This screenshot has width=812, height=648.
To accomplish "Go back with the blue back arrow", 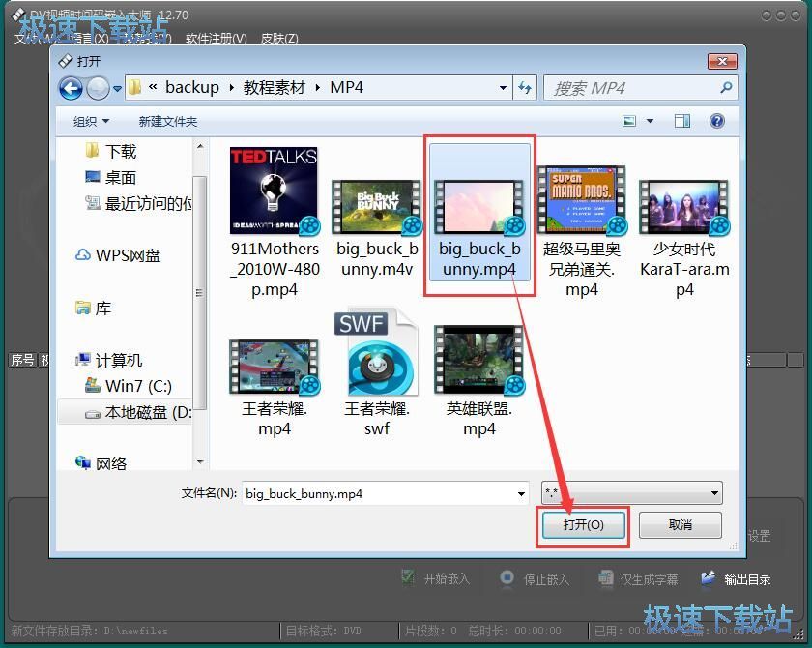I will pyautogui.click(x=71, y=89).
